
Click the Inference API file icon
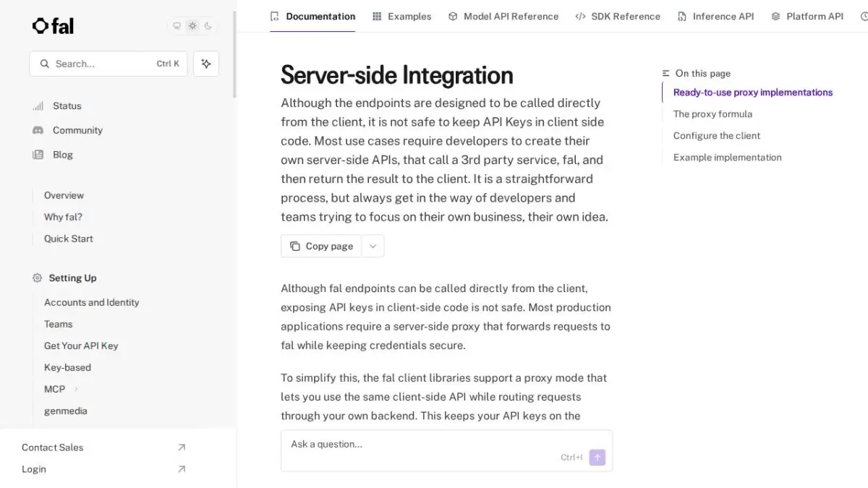(x=682, y=16)
